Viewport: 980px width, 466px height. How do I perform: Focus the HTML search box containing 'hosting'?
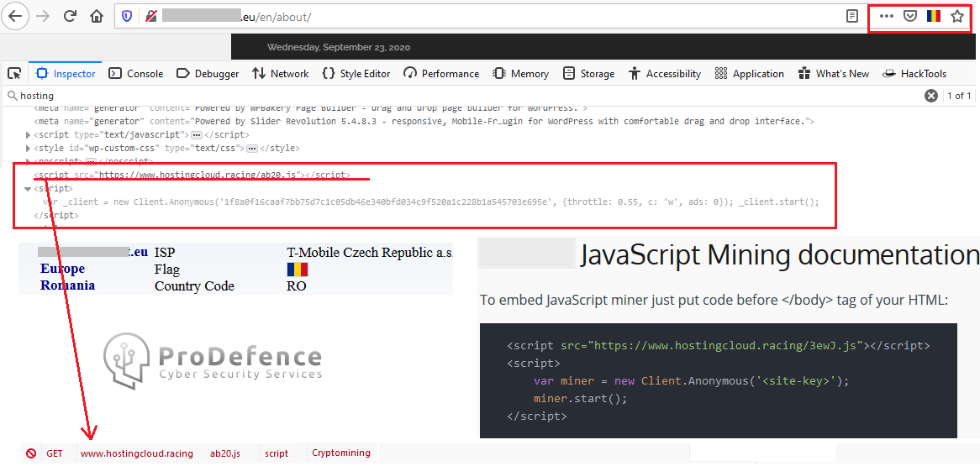[462, 96]
